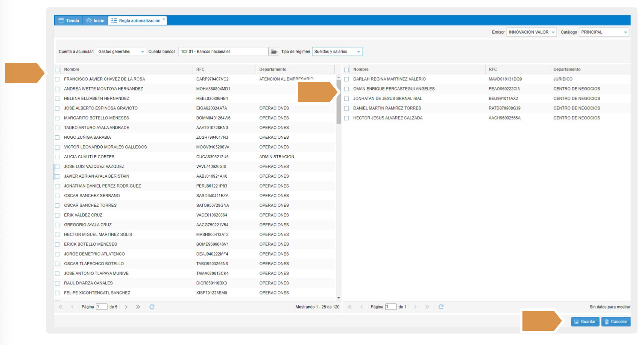Jump to last page in left list
This screenshot has height=345, width=644.
pyautogui.click(x=138, y=307)
